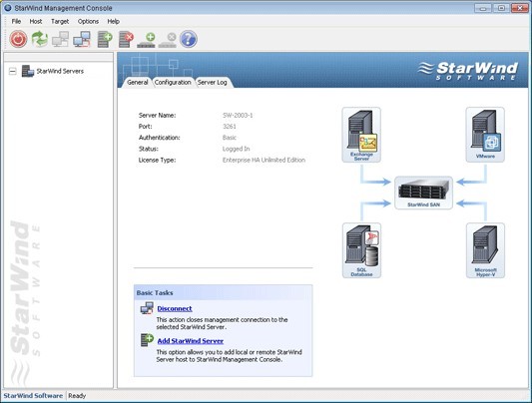
Task: Open the Host menu
Action: click(36, 21)
